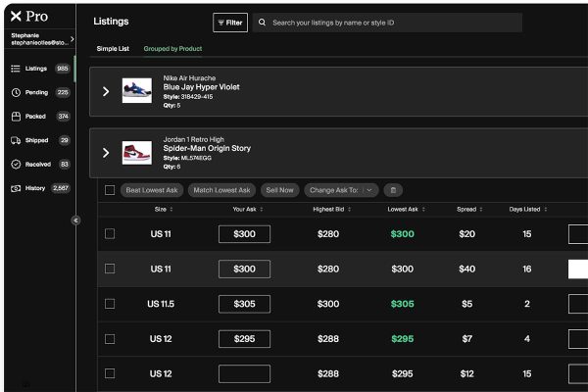Open the Listings sidebar icon
588x392 pixels.
pyautogui.click(x=16, y=69)
